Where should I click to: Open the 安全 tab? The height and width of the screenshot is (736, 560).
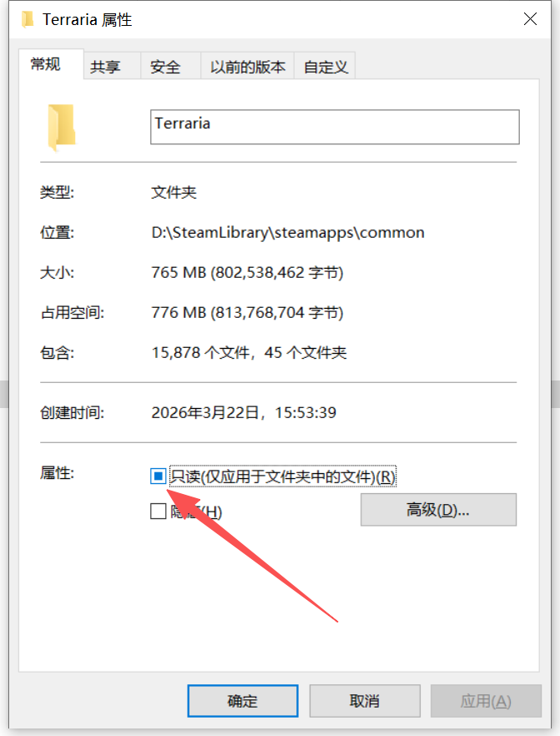coord(166,67)
